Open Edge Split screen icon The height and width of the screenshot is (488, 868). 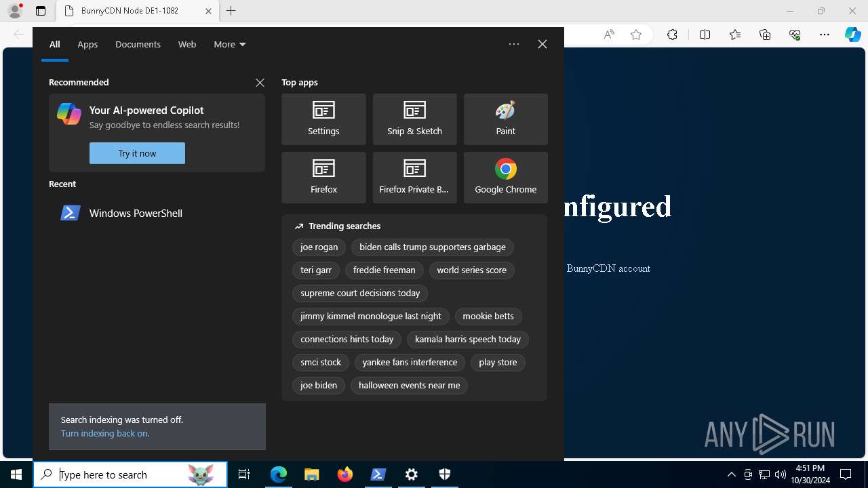click(705, 35)
